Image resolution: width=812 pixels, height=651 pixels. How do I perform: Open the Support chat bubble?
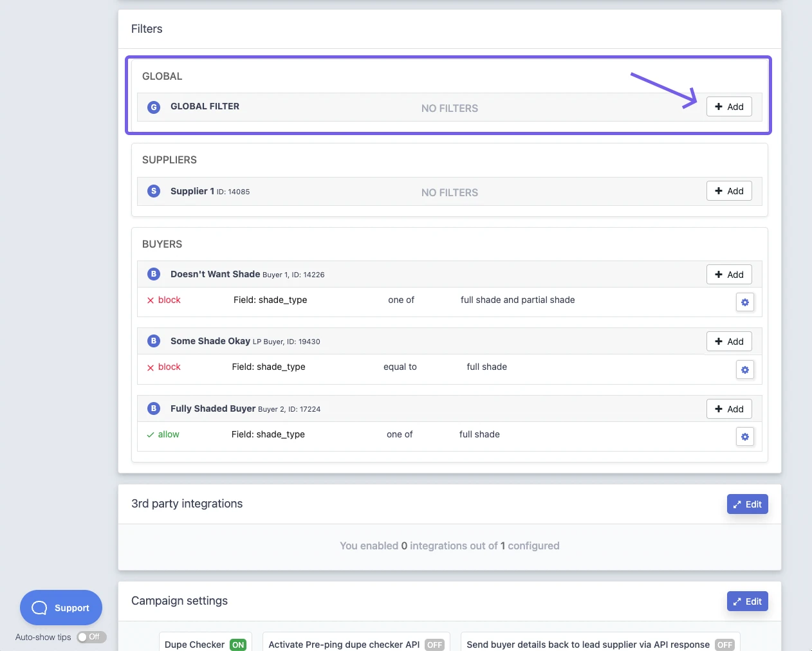[x=61, y=607]
